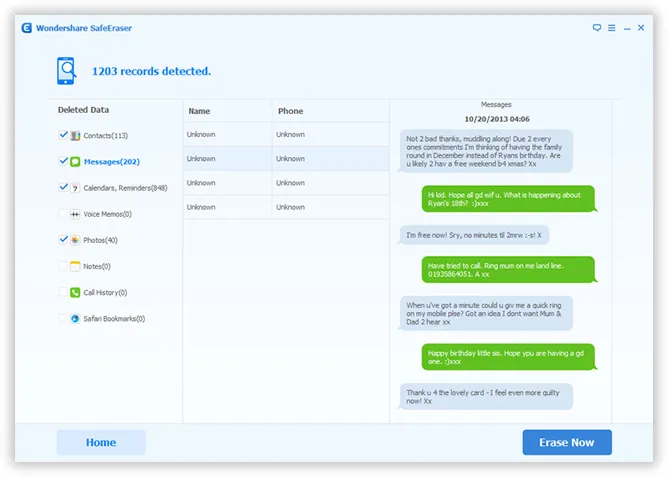Uncheck the Messages checkbox
Image resolution: width=668 pixels, height=477 pixels.
pos(63,161)
